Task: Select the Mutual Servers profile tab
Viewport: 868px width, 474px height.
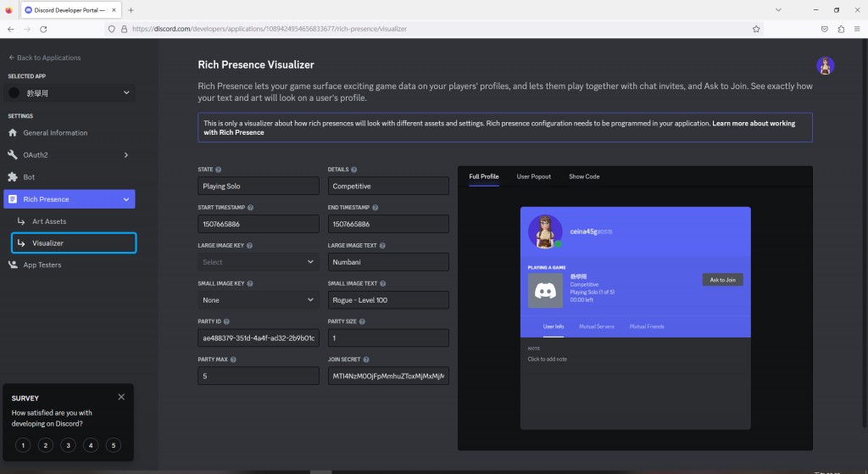Action: [596, 326]
